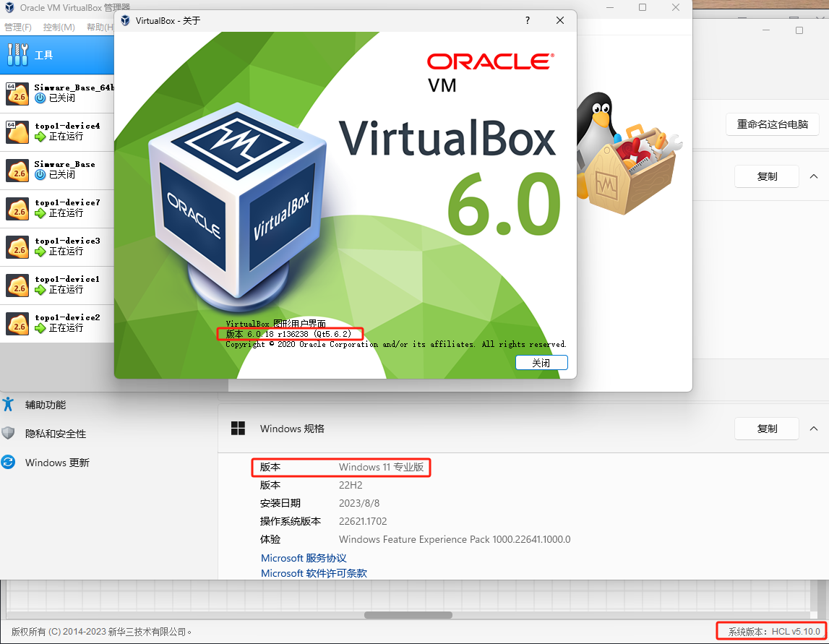
Task: Click the install date 2023/8/8
Action: [x=359, y=503]
